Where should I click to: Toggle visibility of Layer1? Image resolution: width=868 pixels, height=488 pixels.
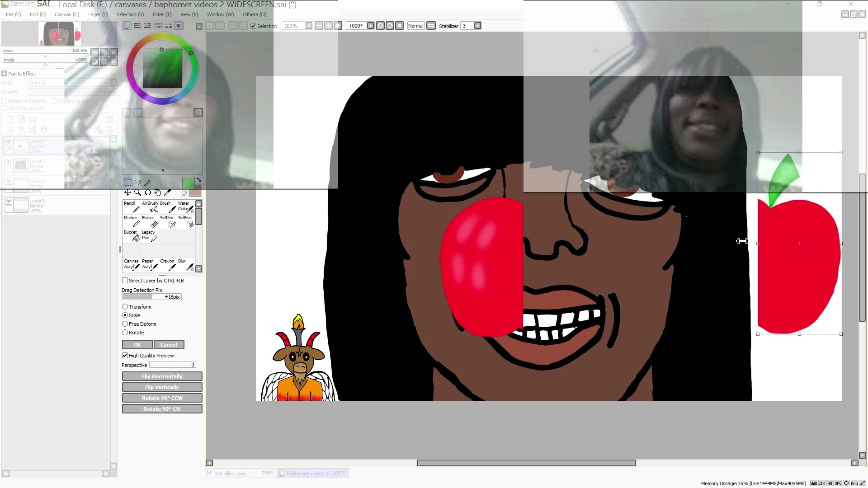(8, 201)
